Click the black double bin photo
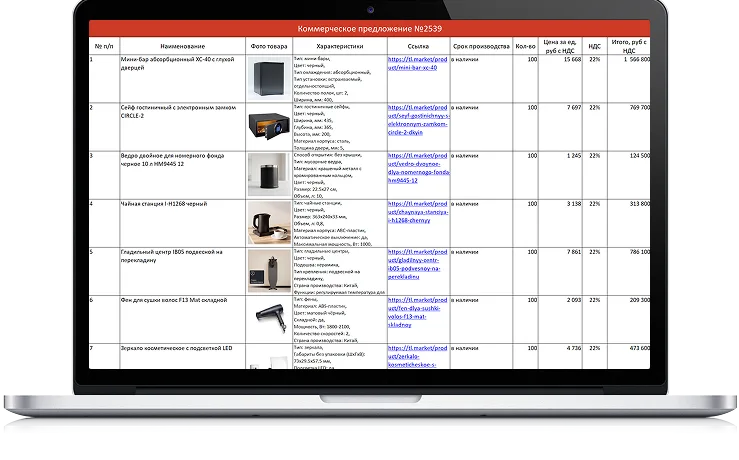Image resolution: width=739 pixels, height=460 pixels. tap(269, 174)
